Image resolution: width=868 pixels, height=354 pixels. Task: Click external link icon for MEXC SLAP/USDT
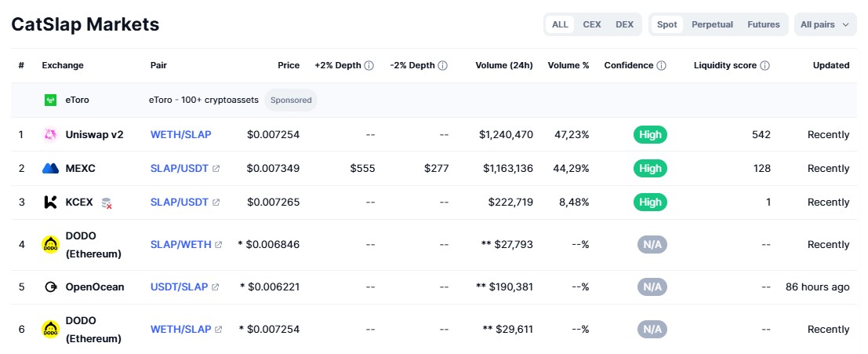(216, 169)
